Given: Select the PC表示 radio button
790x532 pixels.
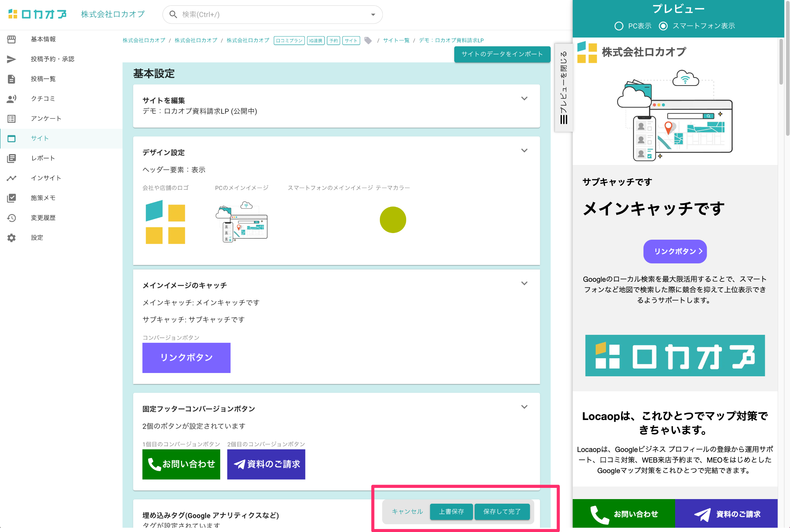Looking at the screenshot, I should pos(619,26).
